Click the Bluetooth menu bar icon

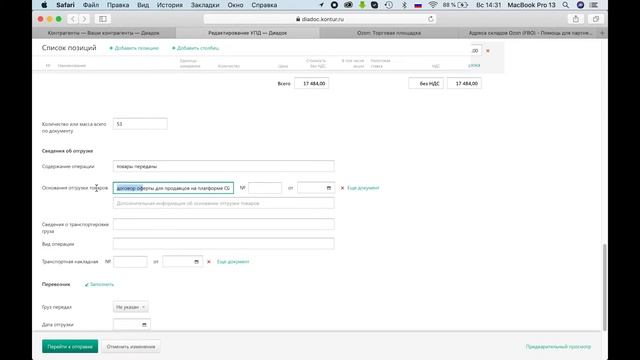pos(404,5)
